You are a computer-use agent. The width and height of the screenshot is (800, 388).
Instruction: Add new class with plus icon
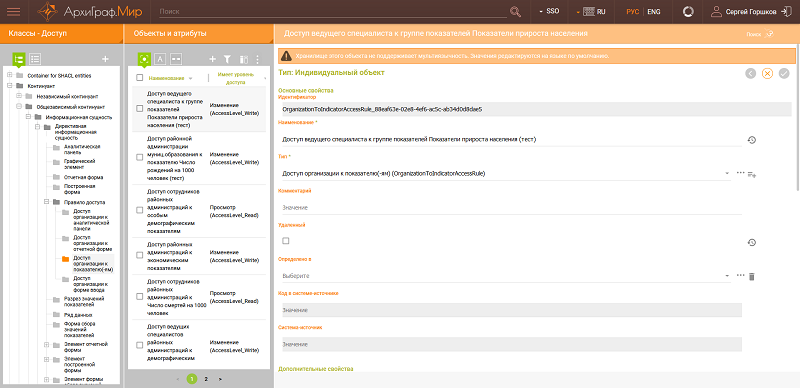click(106, 59)
